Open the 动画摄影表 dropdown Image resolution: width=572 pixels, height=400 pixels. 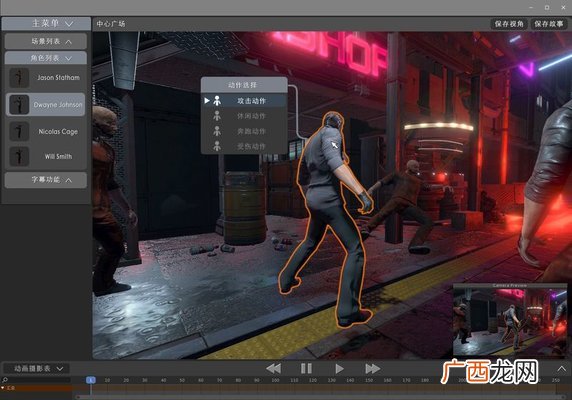(36, 369)
